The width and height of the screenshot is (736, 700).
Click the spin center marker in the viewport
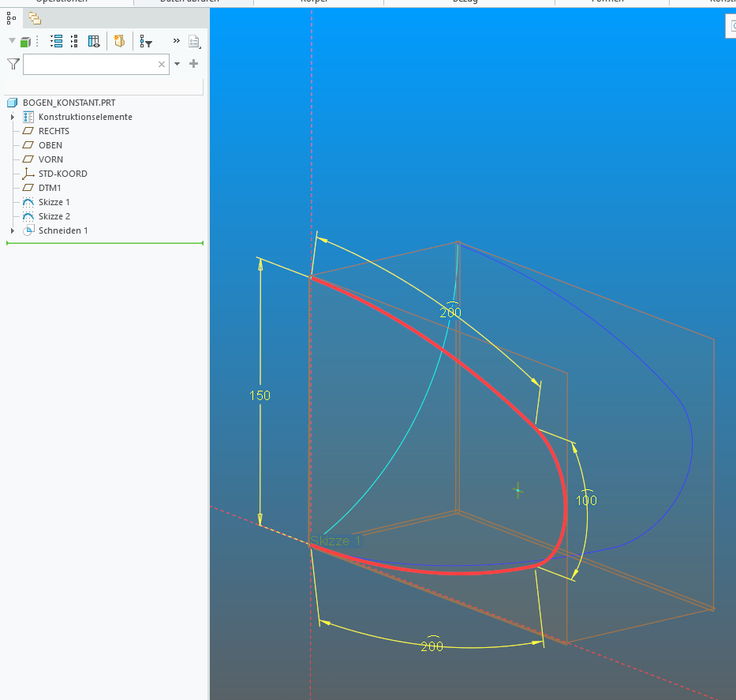point(517,491)
